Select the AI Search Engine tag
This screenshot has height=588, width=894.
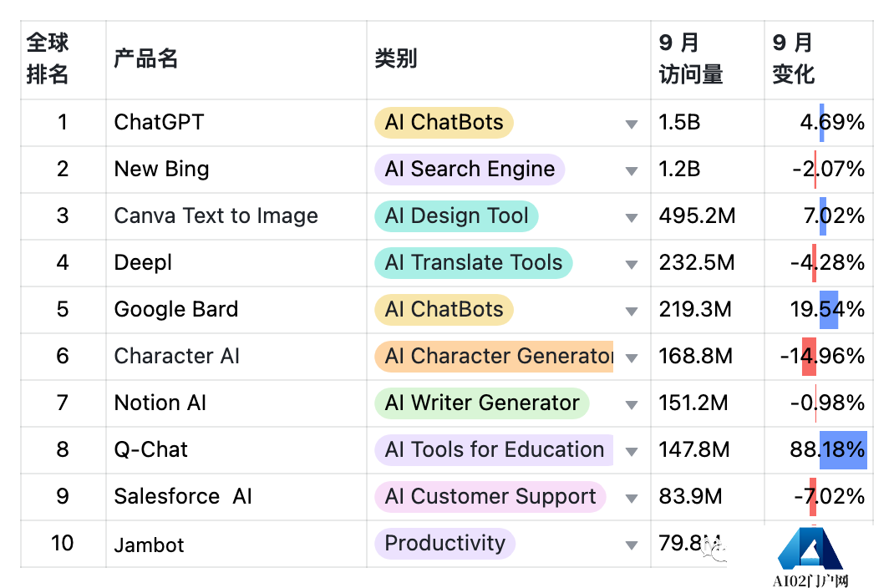470,169
